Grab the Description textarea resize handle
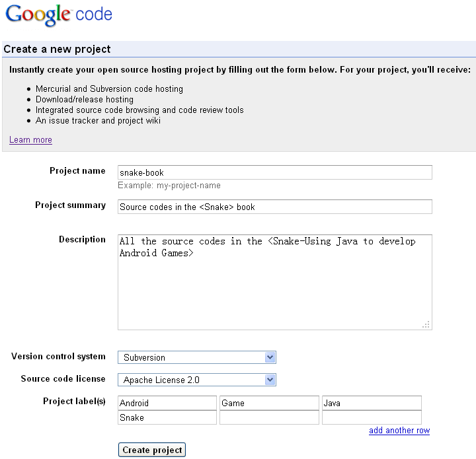 click(x=426, y=324)
